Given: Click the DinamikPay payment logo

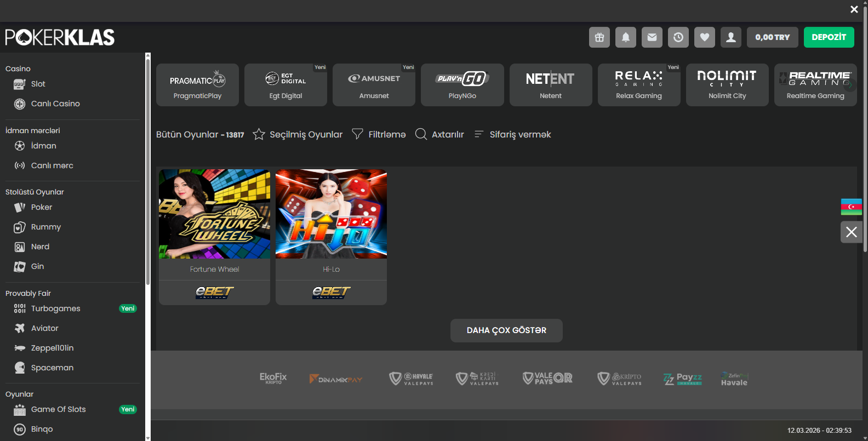Looking at the screenshot, I should pyautogui.click(x=336, y=379).
